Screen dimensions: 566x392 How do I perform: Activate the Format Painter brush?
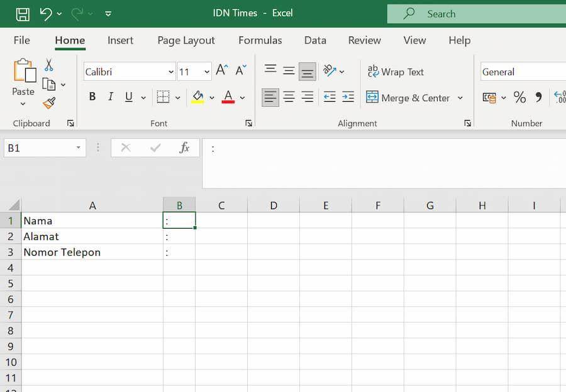[x=49, y=103]
